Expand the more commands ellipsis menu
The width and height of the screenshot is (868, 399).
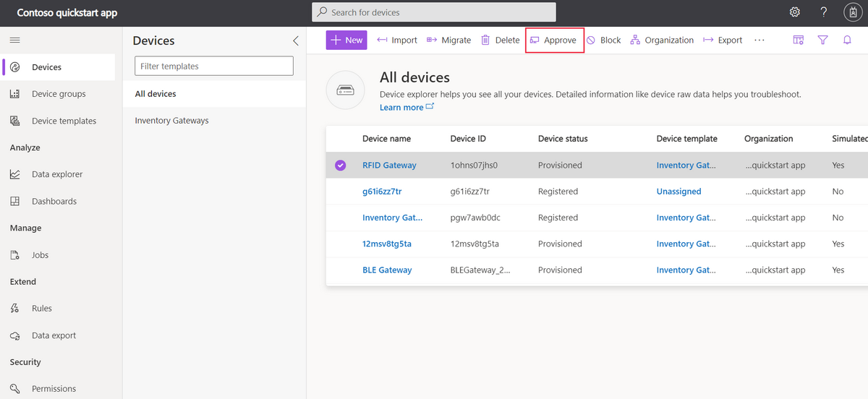[759, 40]
